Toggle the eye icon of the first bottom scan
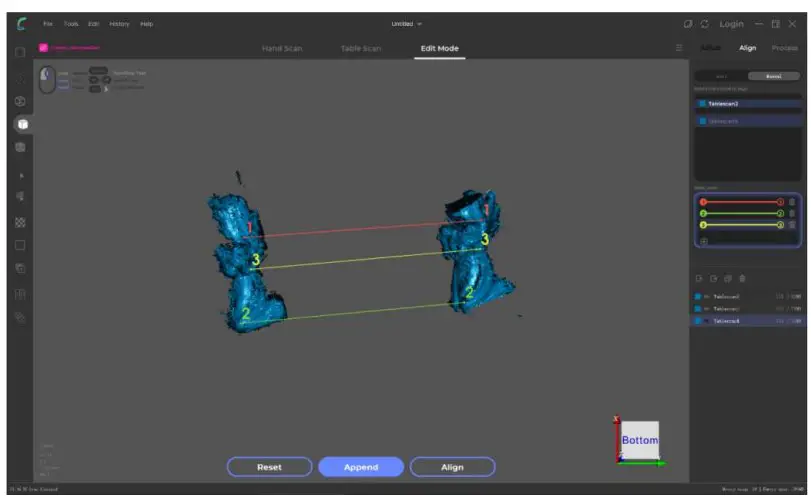The width and height of the screenshot is (811, 501). 707,297
